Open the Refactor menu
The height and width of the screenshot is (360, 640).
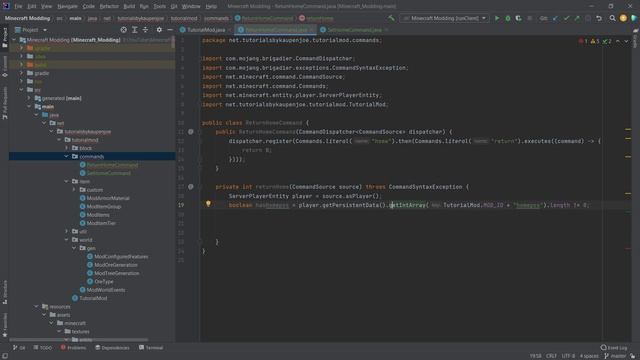pyautogui.click(x=109, y=6)
